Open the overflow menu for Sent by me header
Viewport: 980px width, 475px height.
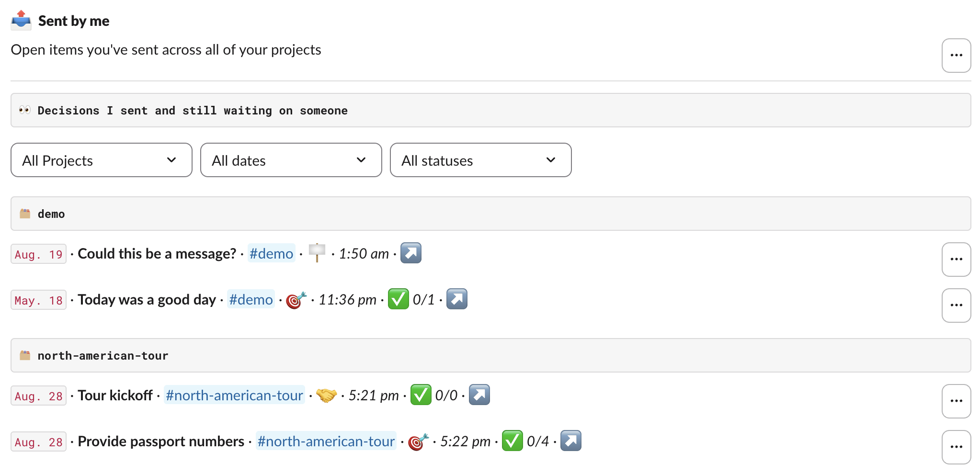[x=957, y=56]
